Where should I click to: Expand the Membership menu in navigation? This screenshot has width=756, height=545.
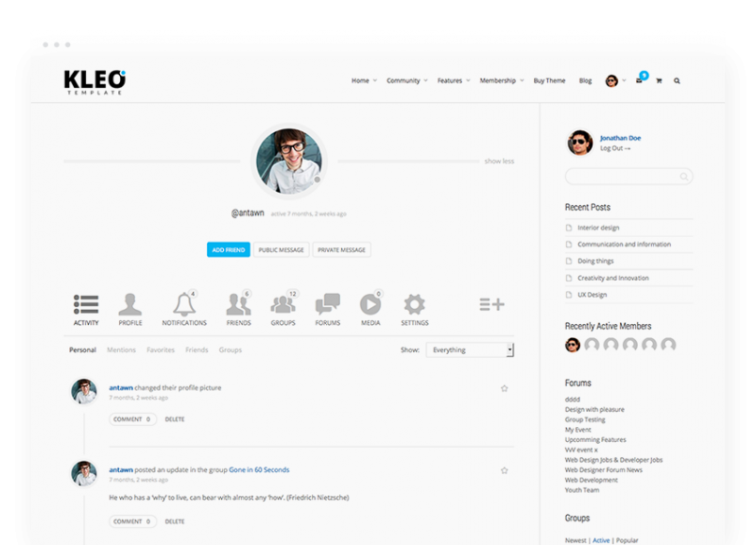pyautogui.click(x=501, y=81)
